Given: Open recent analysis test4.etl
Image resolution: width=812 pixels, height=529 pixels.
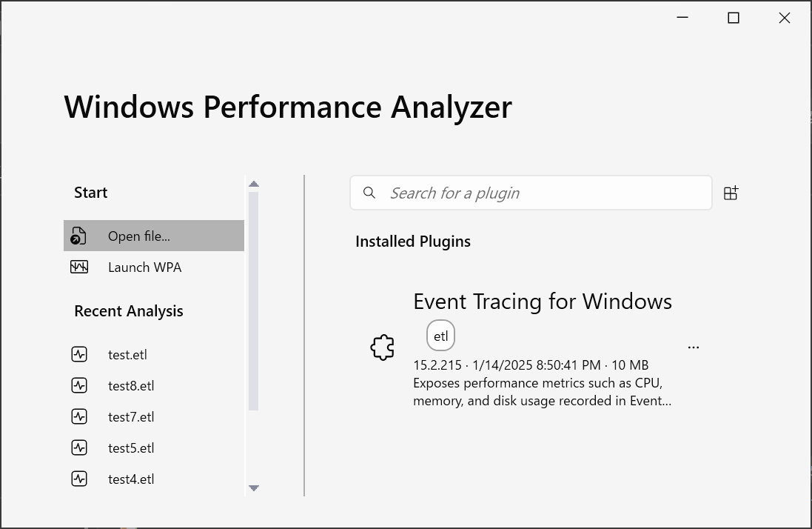Looking at the screenshot, I should pos(131,479).
